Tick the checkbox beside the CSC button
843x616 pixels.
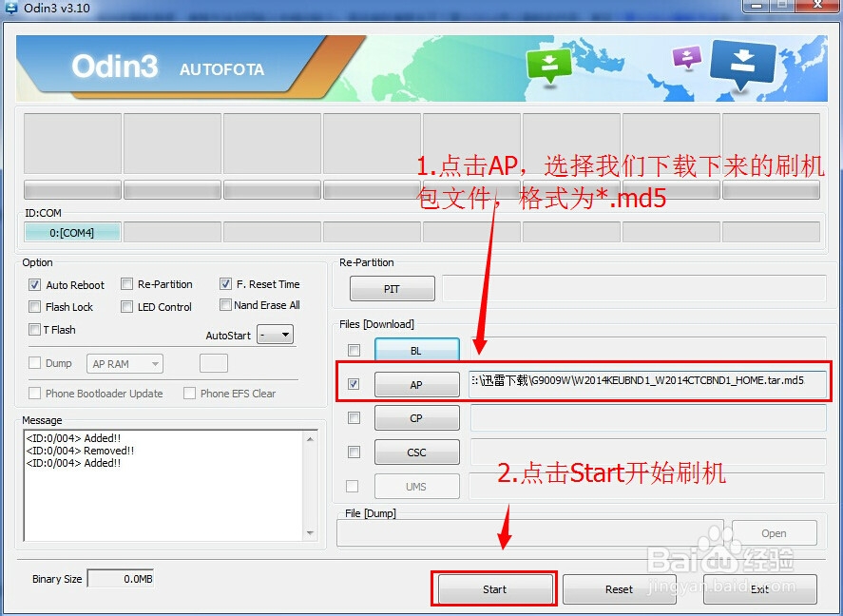coord(354,452)
